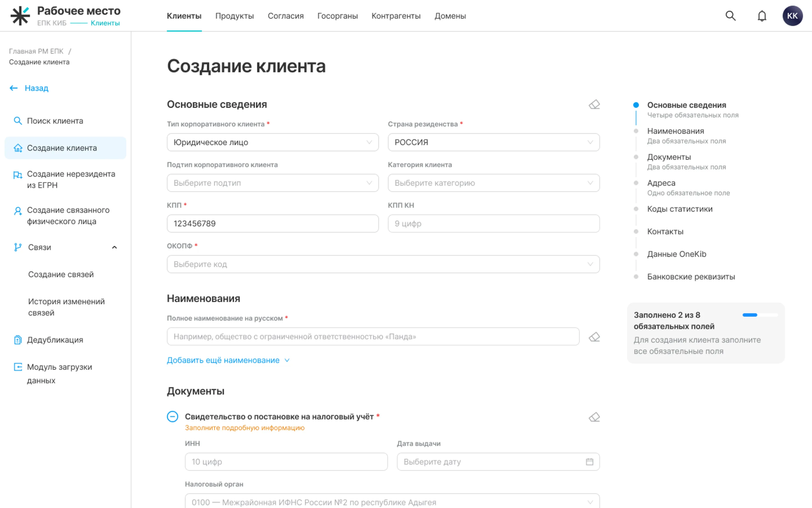Open the Главная РМ ЕПК breadcrumb
This screenshot has width=812, height=508.
[x=36, y=51]
